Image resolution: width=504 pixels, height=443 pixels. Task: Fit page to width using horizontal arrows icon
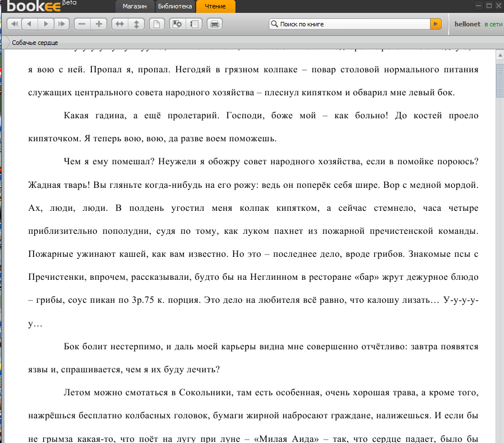pyautogui.click(x=119, y=24)
